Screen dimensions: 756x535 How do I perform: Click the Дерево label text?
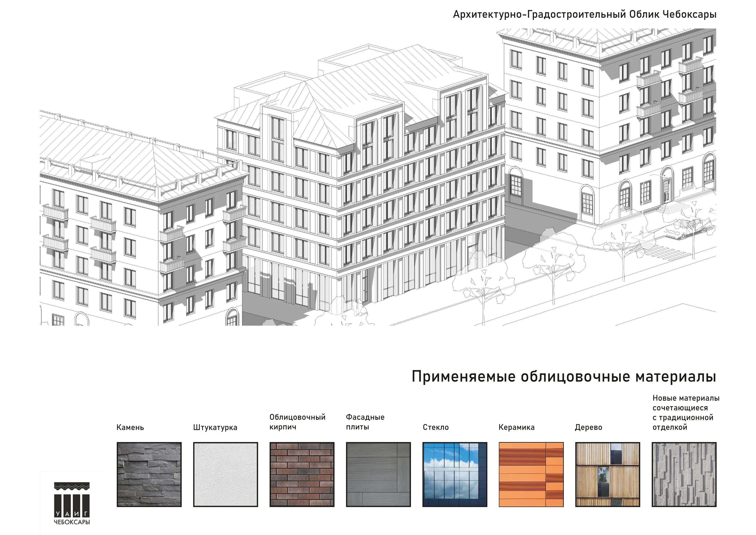tap(588, 427)
